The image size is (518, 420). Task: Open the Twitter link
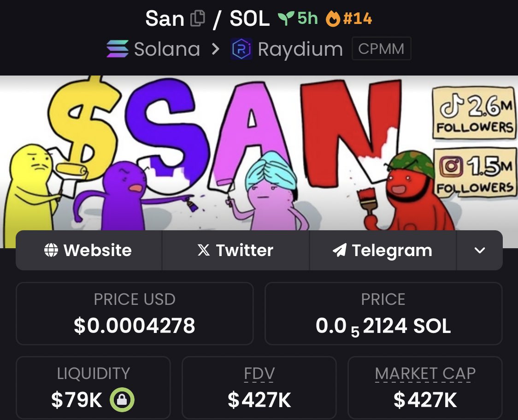(235, 250)
